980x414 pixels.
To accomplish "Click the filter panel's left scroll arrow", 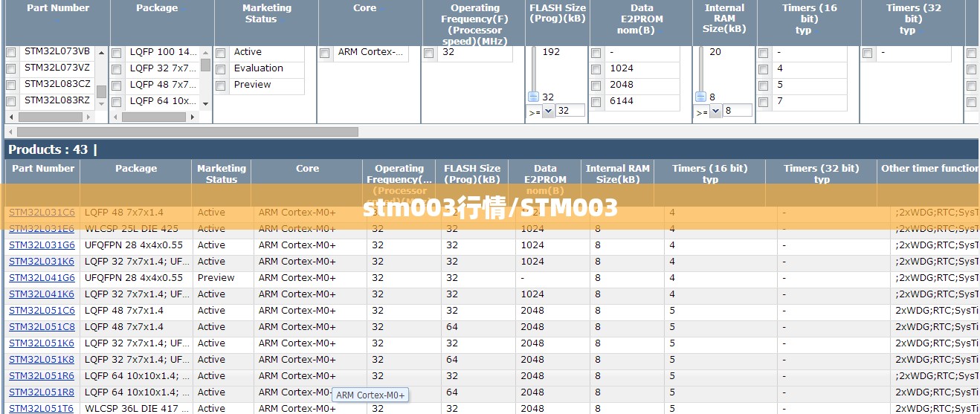I will click(x=10, y=132).
